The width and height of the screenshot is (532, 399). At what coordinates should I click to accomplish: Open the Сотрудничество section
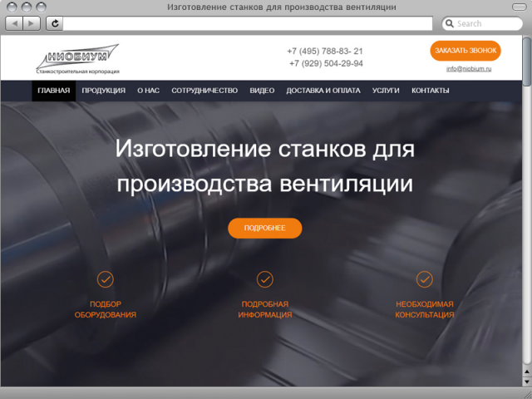204,91
